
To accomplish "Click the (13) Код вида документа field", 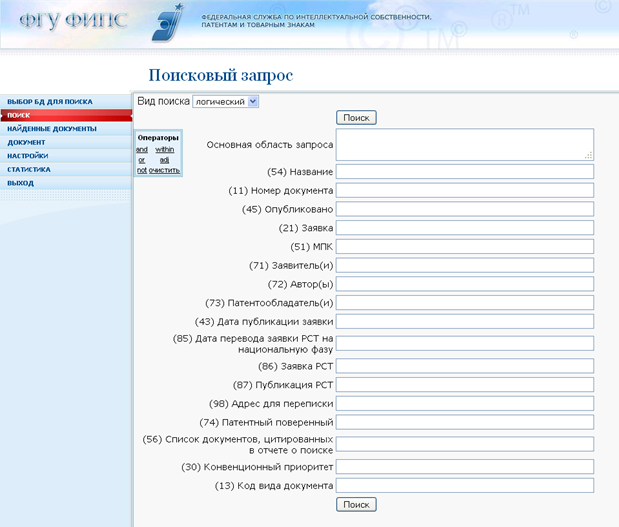I will [465, 486].
